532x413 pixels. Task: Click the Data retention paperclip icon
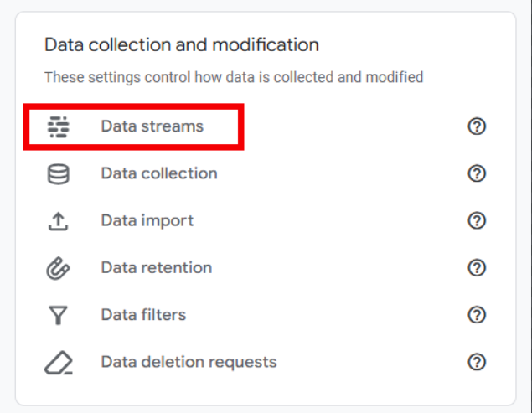pos(58,268)
